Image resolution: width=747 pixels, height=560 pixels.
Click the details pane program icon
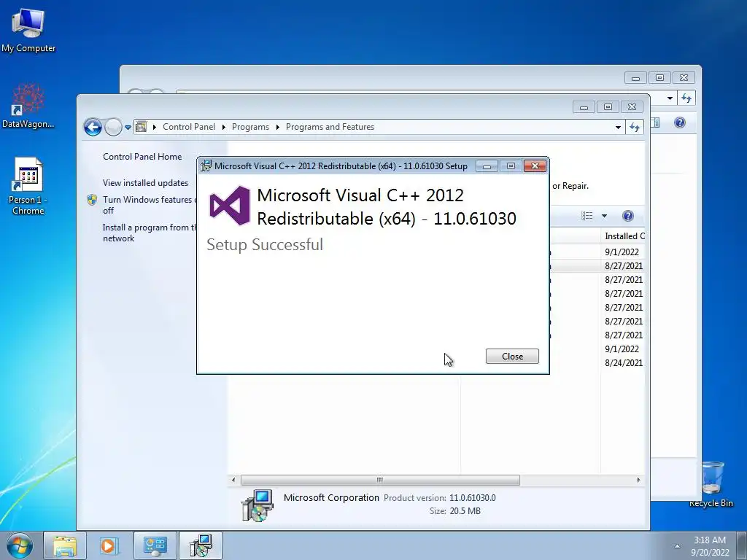pos(258,506)
